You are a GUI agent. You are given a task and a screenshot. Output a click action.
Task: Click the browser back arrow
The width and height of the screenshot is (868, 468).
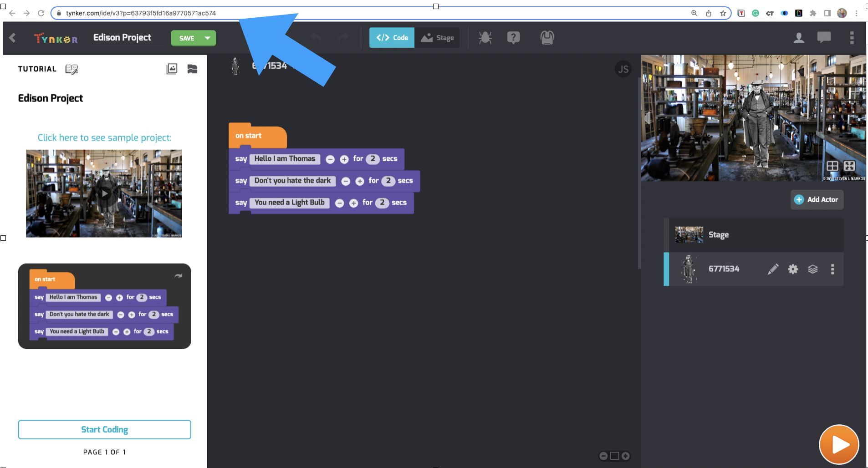[x=12, y=13]
